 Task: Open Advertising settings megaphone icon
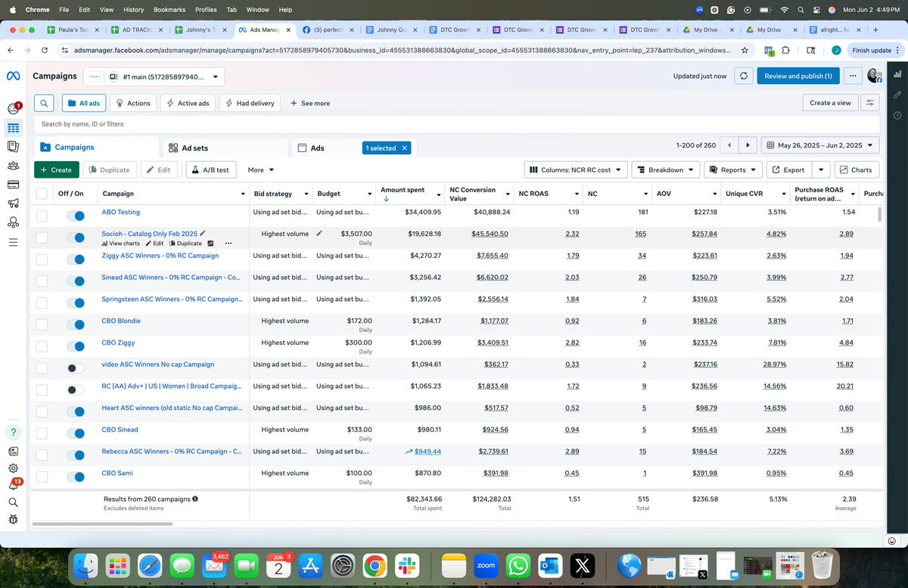13,204
